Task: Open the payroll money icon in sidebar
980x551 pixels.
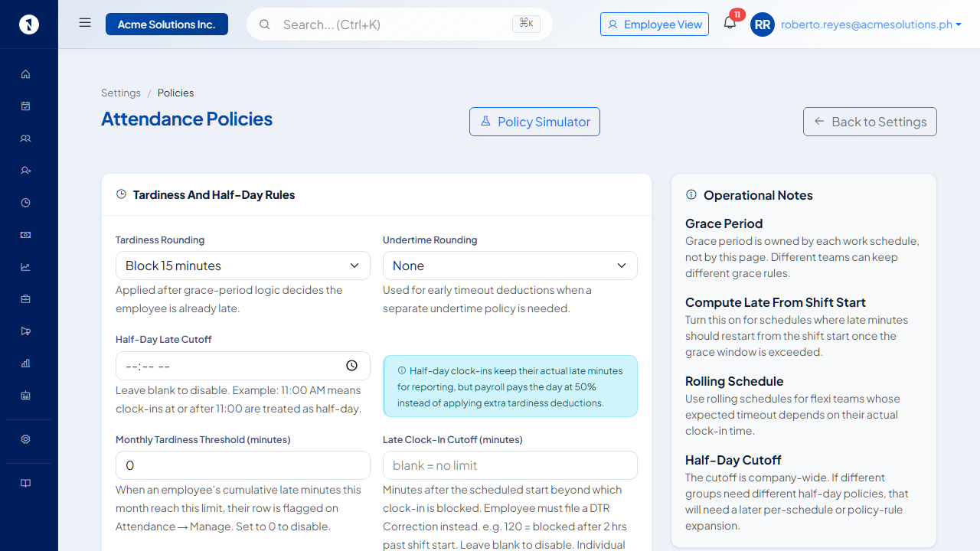Action: pyautogui.click(x=26, y=235)
